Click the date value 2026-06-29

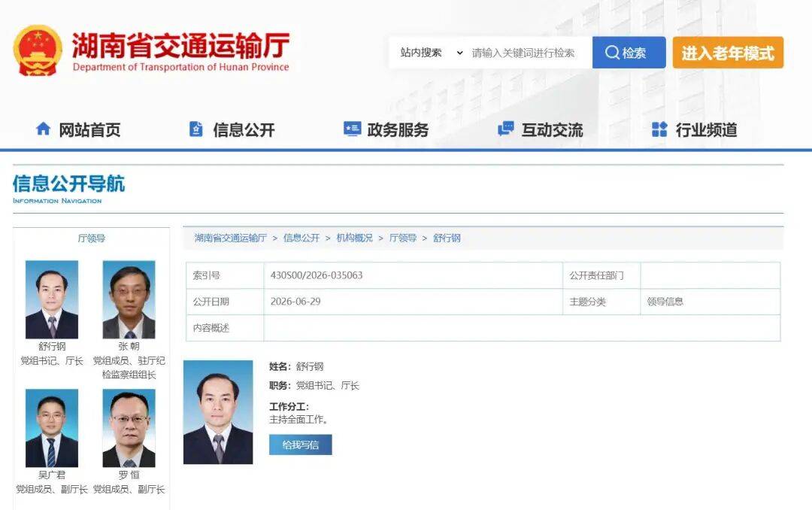click(295, 302)
